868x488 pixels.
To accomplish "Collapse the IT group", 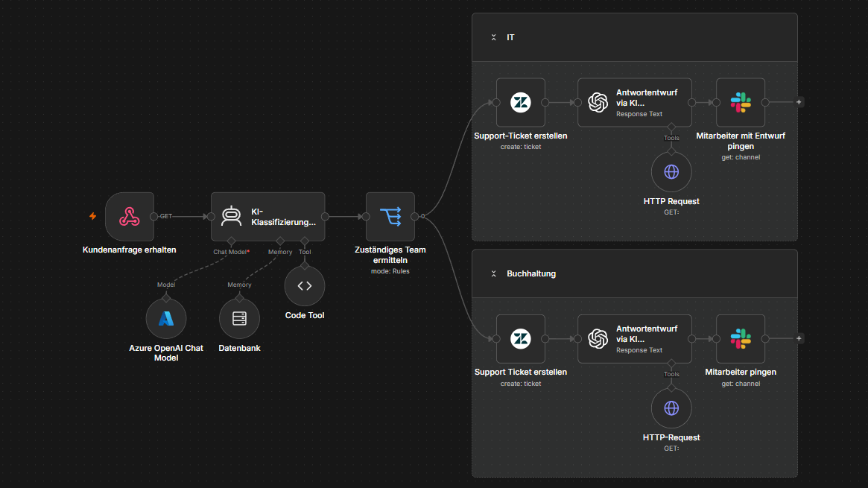I will click(494, 37).
